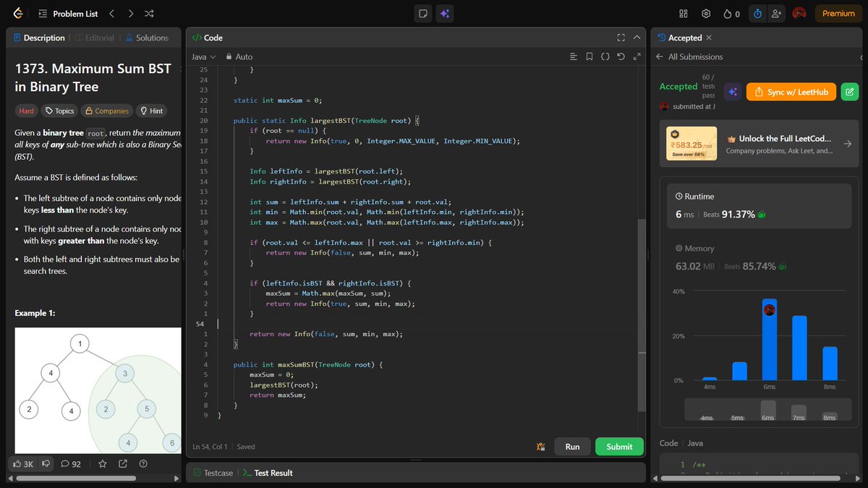Click the Premium button
This screenshot has height=488, width=868.
pos(838,13)
